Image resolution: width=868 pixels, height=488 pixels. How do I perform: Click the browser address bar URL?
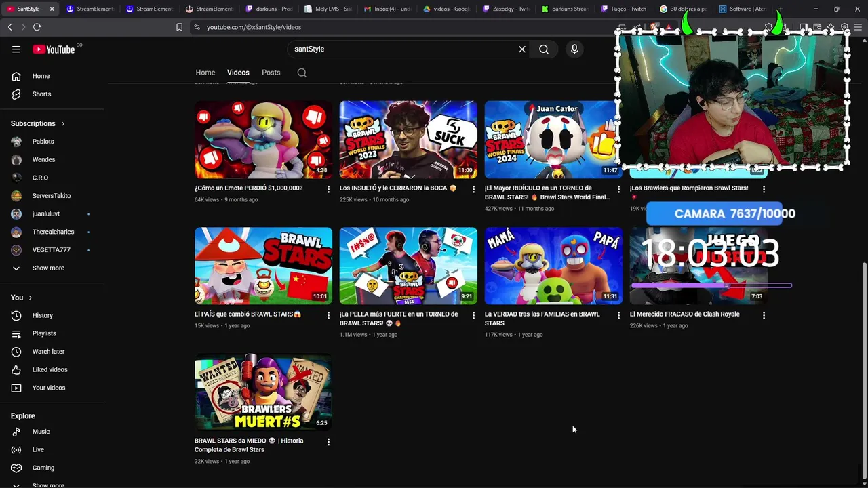pos(254,27)
